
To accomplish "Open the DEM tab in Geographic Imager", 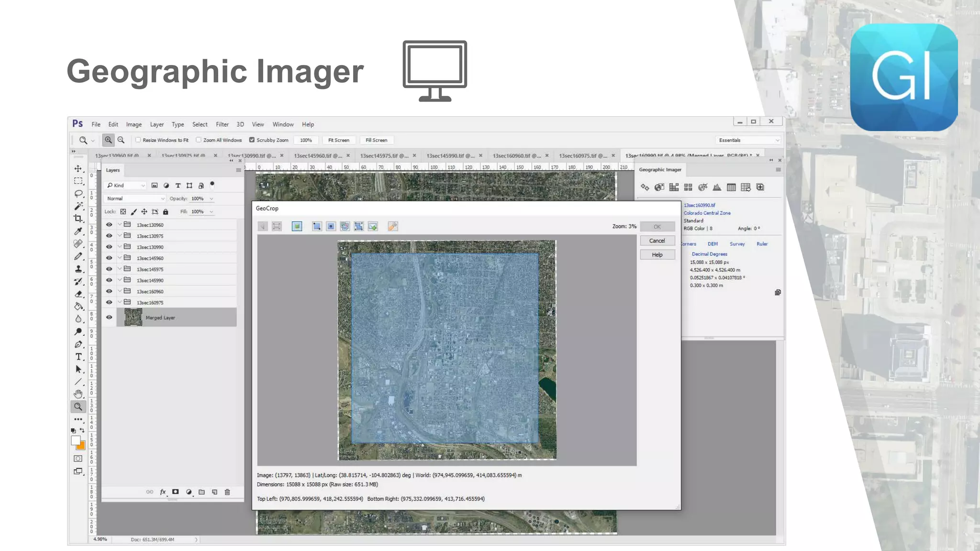I will [713, 244].
